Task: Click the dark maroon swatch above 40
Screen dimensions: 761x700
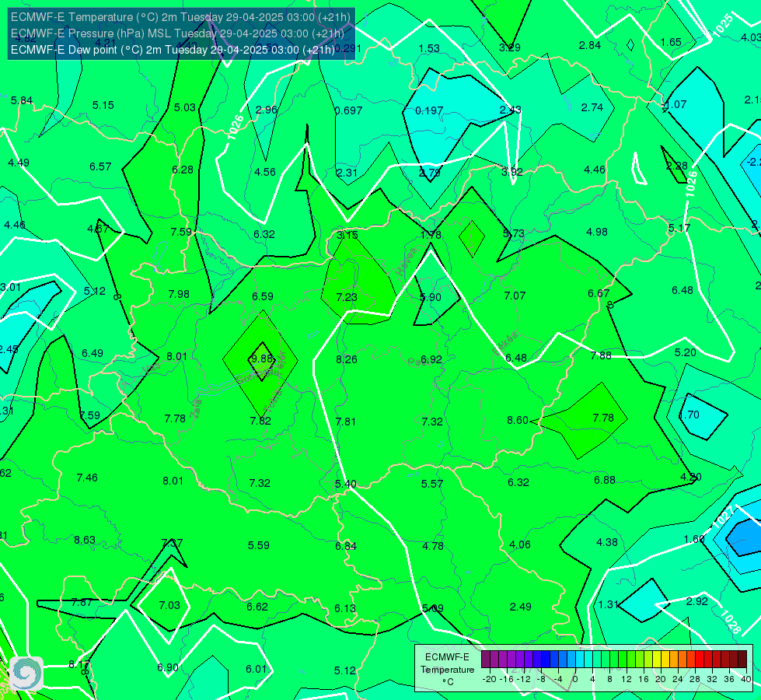Action: (x=742, y=660)
